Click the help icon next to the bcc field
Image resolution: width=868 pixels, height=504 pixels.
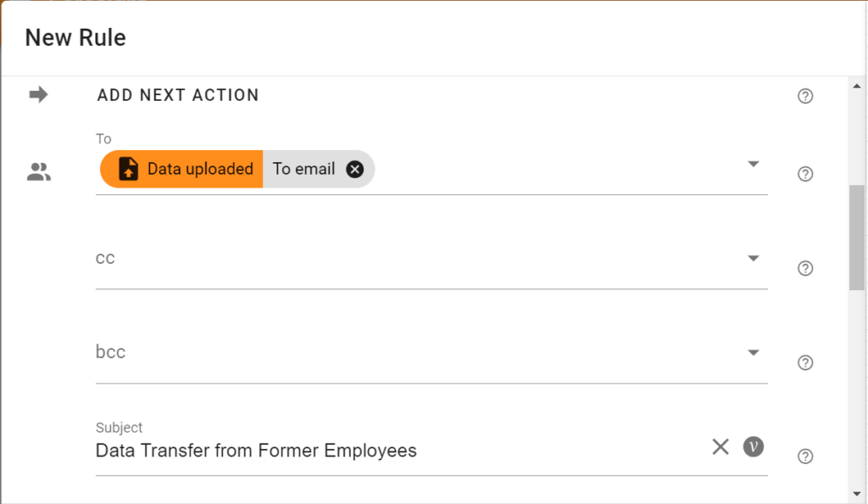click(x=805, y=362)
